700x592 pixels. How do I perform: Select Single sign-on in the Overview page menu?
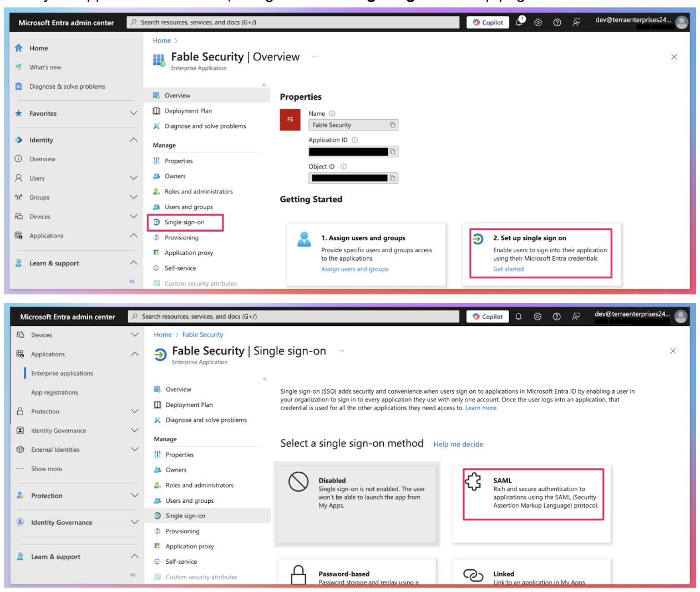(185, 222)
